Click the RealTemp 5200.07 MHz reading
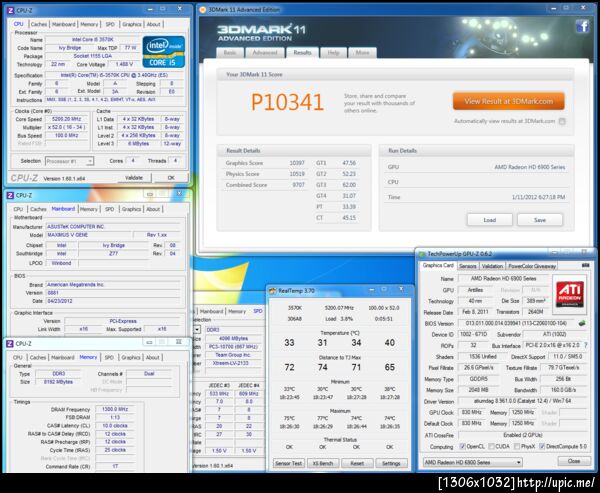The image size is (600, 493). [x=339, y=308]
